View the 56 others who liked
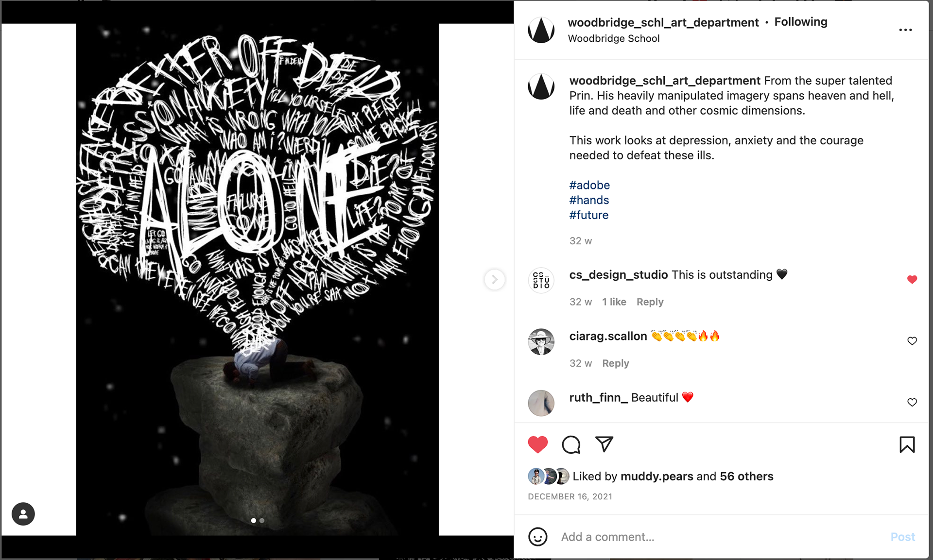This screenshot has height=560, width=933. coord(746,476)
